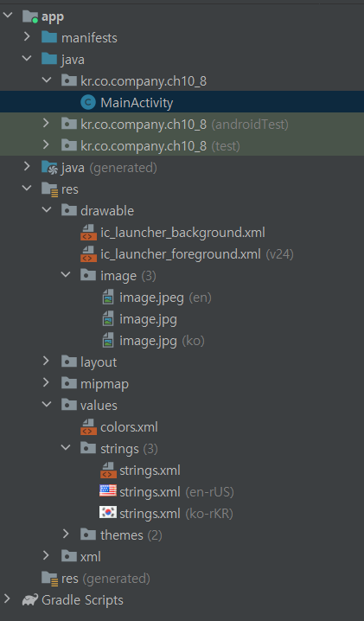This screenshot has height=621, width=364.
Task: Click ic_launcher_foreground.xml file icon
Action: [x=88, y=253]
